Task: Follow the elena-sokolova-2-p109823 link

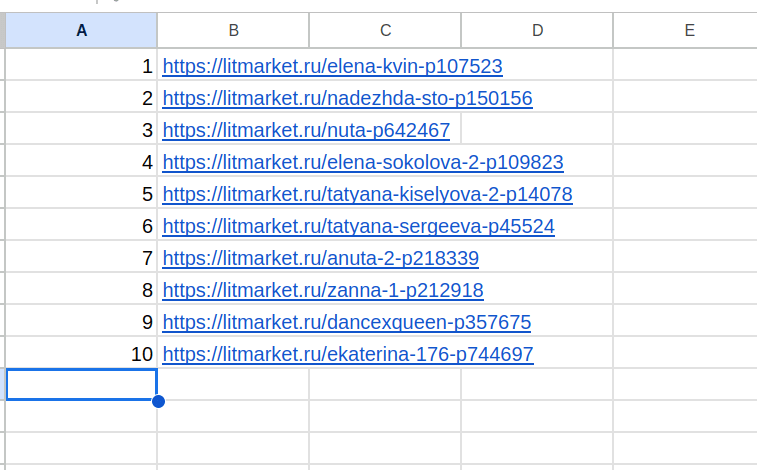Action: click(363, 163)
